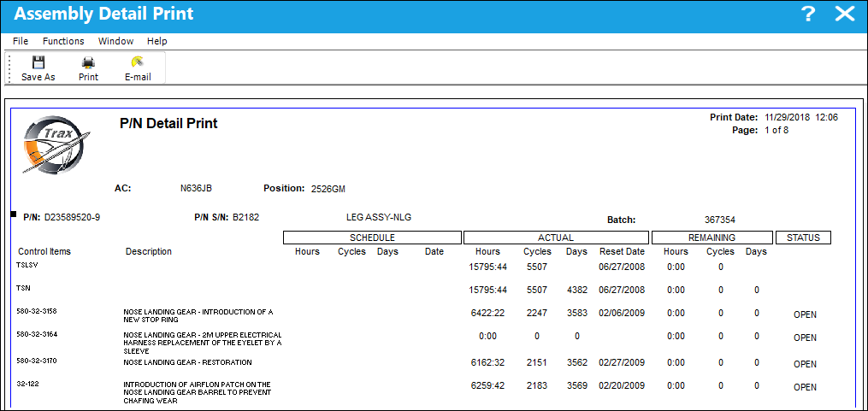
Task: Click the NOSE LANDING GEAR - RESTORATION description
Action: coord(187,362)
